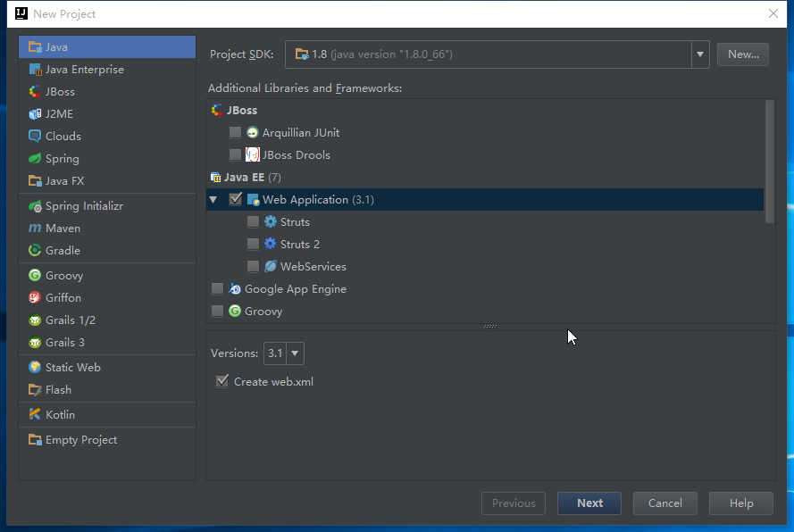This screenshot has width=794, height=532.
Task: Select the Kotlin icon in the sidebar
Action: coord(35,415)
